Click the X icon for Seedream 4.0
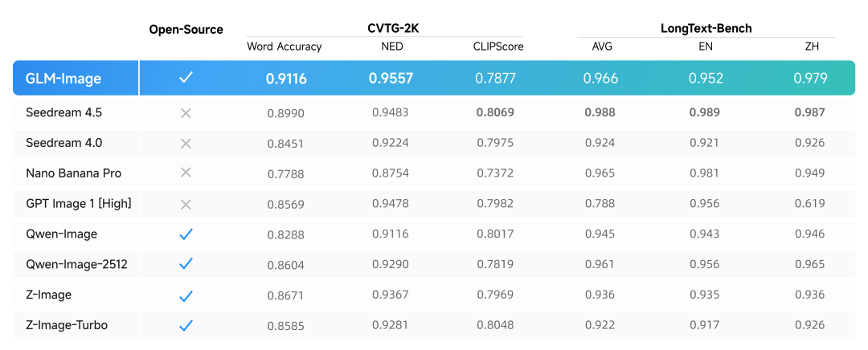The height and width of the screenshot is (350, 868). [186, 143]
